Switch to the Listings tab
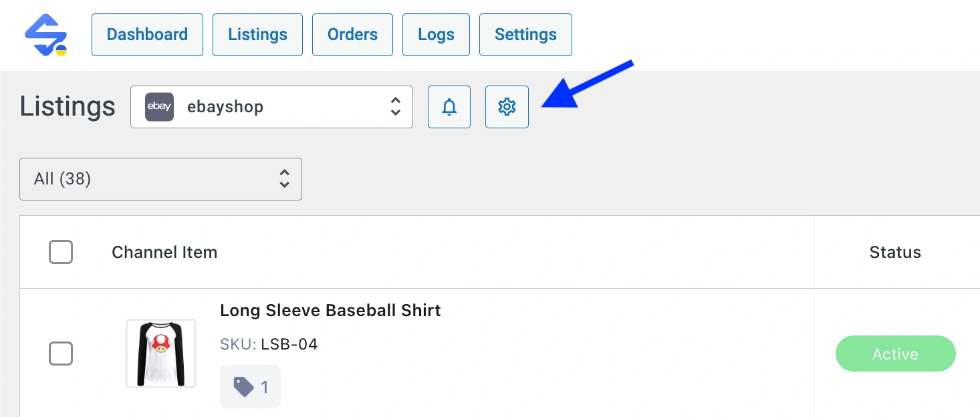 (x=257, y=35)
